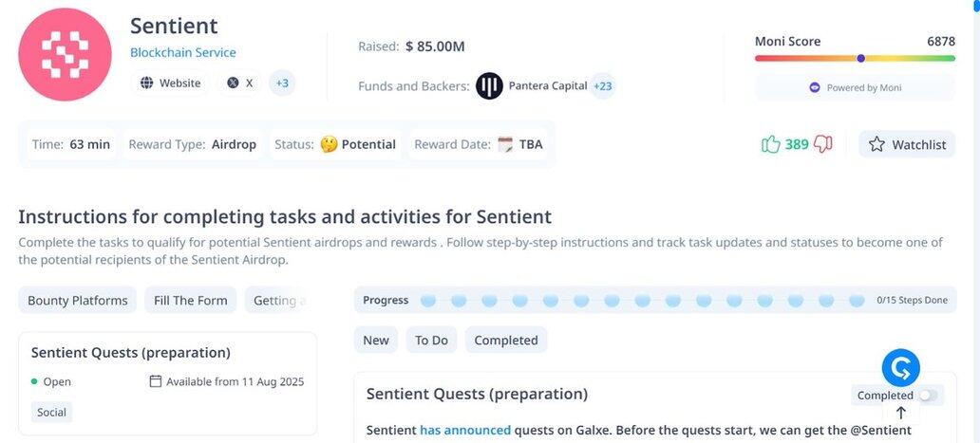Toggle the Completed switch for Sentient Quests
980x443 pixels.
click(x=927, y=396)
